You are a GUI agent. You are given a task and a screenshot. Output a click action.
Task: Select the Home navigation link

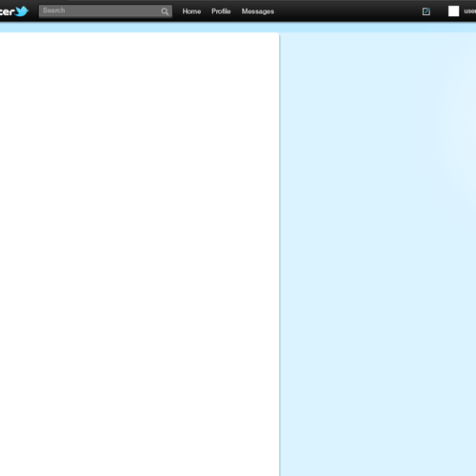[191, 11]
